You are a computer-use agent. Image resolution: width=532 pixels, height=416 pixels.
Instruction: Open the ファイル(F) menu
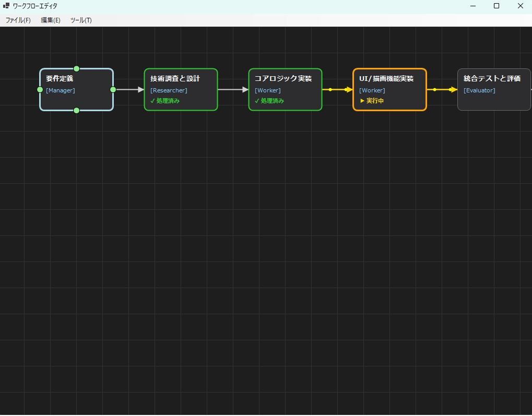(18, 20)
